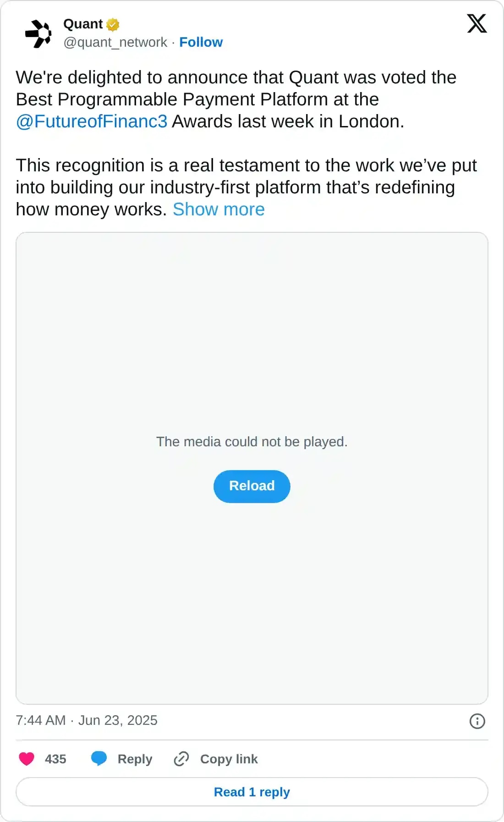Screen dimensions: 504x822
Task: Expand the thread via Read 1 reply
Action: (252, 792)
